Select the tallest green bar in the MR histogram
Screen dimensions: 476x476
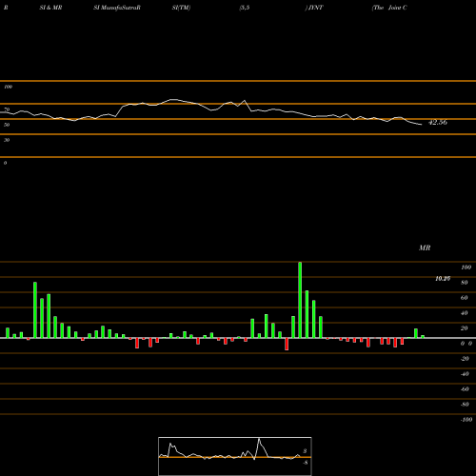pos(300,300)
